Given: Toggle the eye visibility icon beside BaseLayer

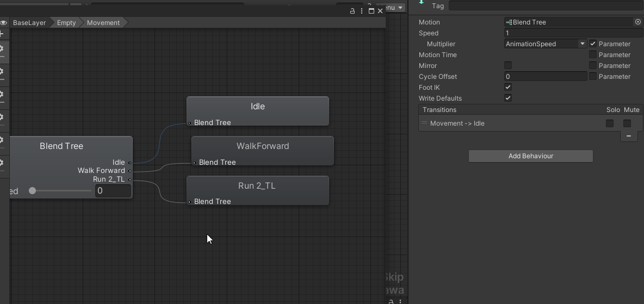Looking at the screenshot, I should click(4, 23).
